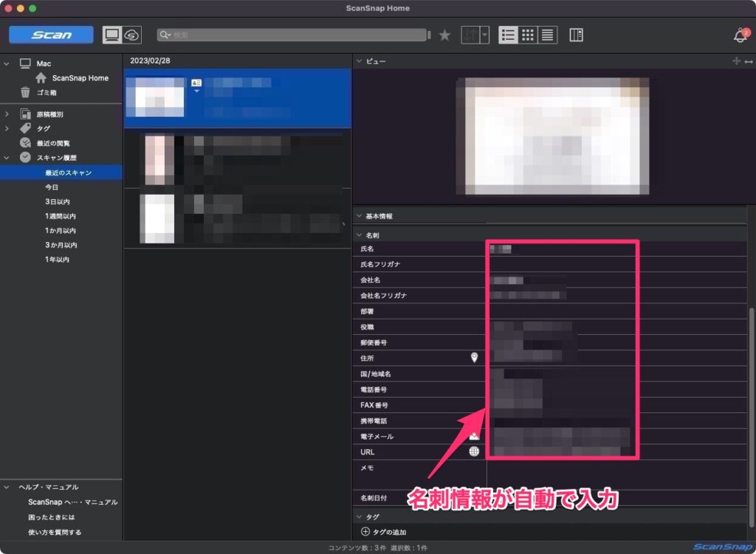The width and height of the screenshot is (756, 554).
Task: Switch to thumbnail grid view mode
Action: [527, 35]
